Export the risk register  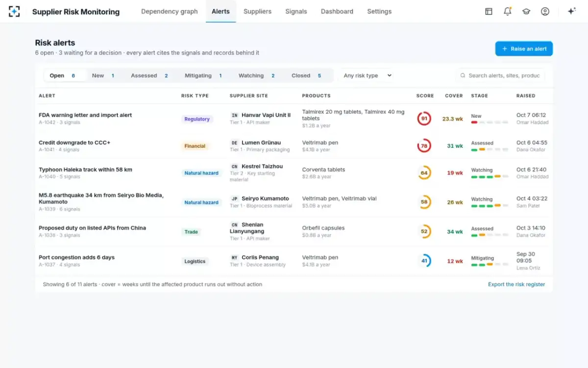tap(516, 284)
